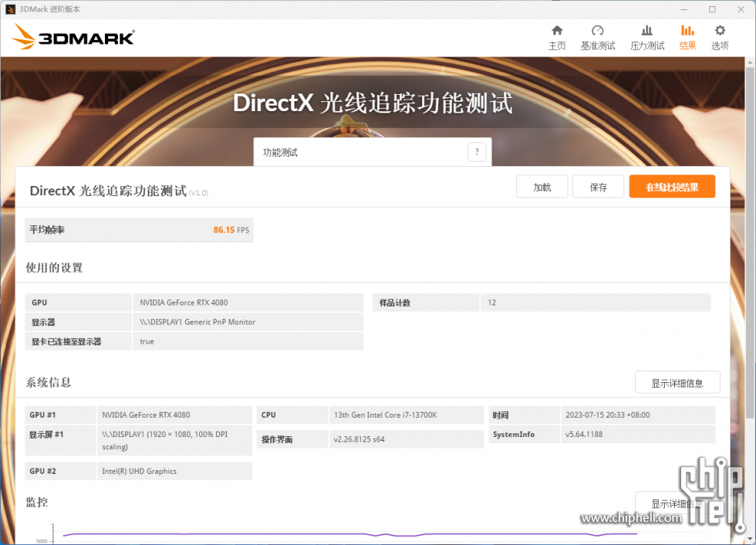The height and width of the screenshot is (545, 756).
Task: Click the CPU label in system info
Action: tap(268, 415)
